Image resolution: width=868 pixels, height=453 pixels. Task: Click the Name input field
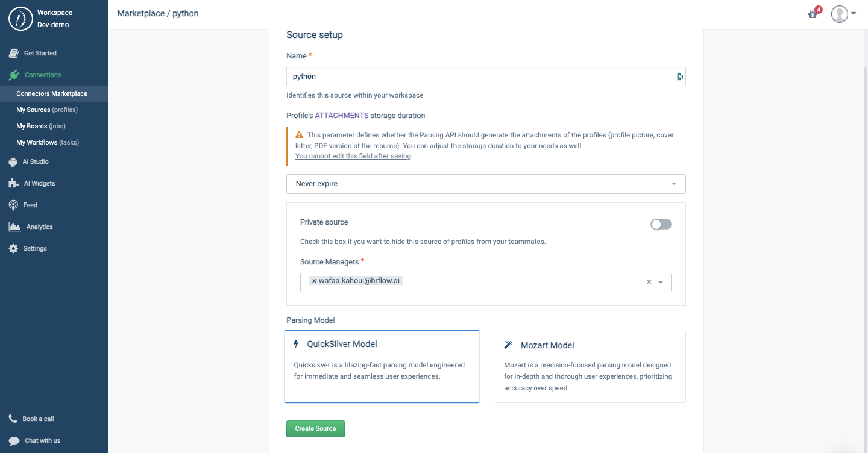[480, 77]
